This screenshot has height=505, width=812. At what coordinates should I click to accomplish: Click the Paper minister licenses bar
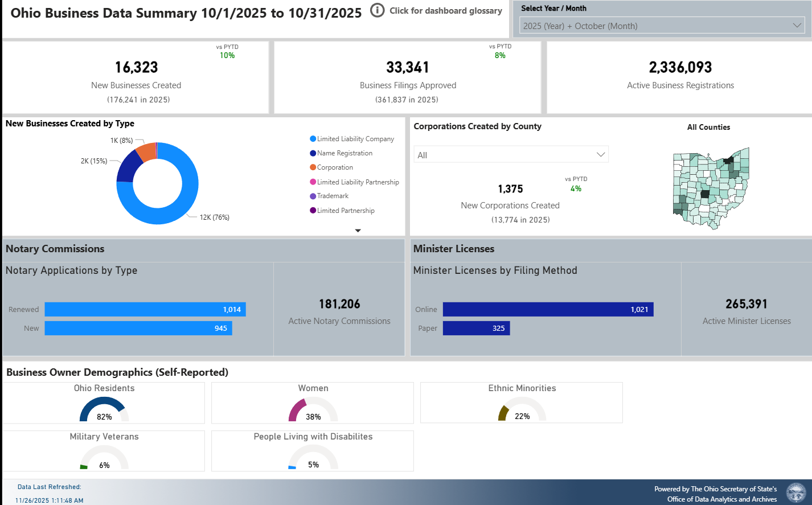(475, 329)
